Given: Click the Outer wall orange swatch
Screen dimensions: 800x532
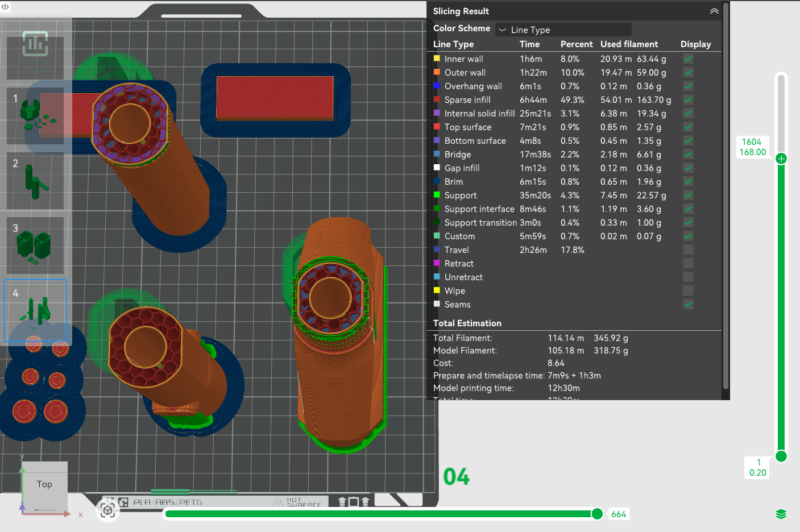Looking at the screenshot, I should pyautogui.click(x=437, y=72).
